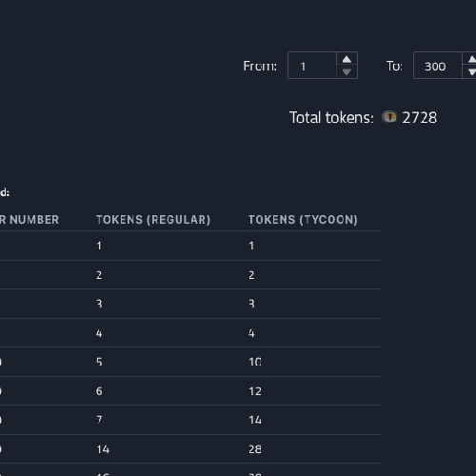Select tycoon tokens cell showing 14

coord(255,420)
